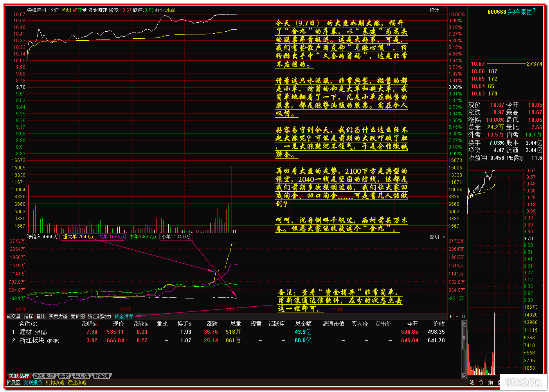Click the table scrollbar up arrow

tap(464, 324)
